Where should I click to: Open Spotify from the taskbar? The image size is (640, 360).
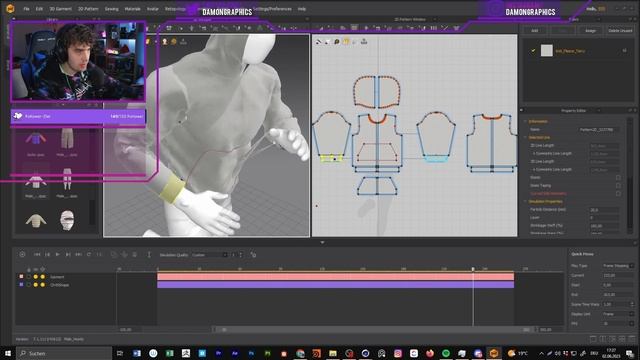point(446,353)
